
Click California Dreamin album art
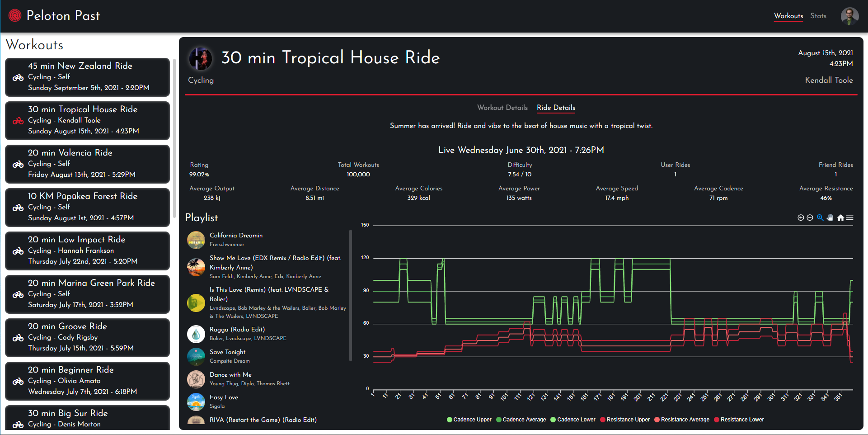coord(196,240)
